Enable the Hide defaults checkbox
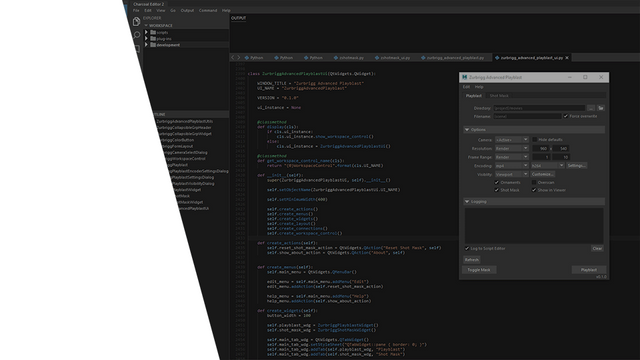Image resolution: width=640 pixels, height=360 pixels. pos(535,140)
